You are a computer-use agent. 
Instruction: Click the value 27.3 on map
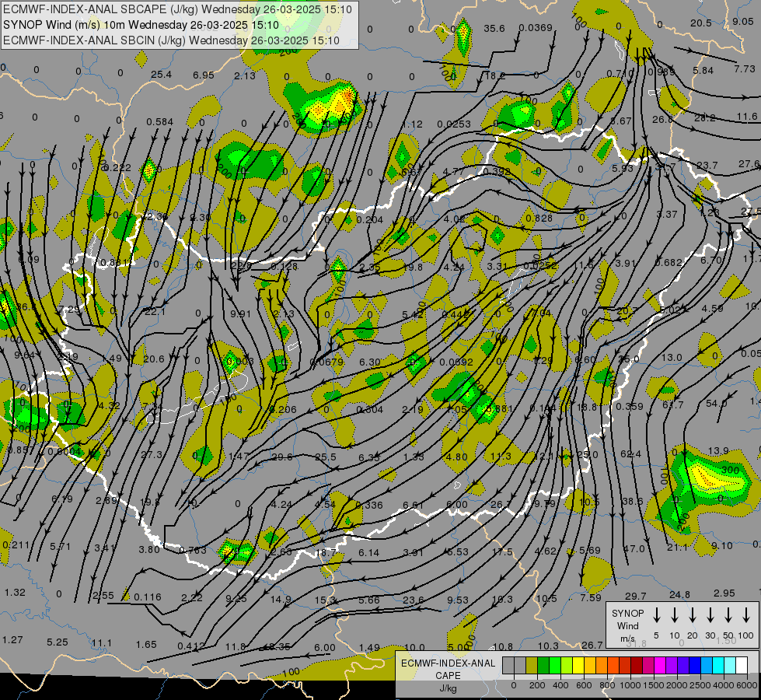coord(152,454)
